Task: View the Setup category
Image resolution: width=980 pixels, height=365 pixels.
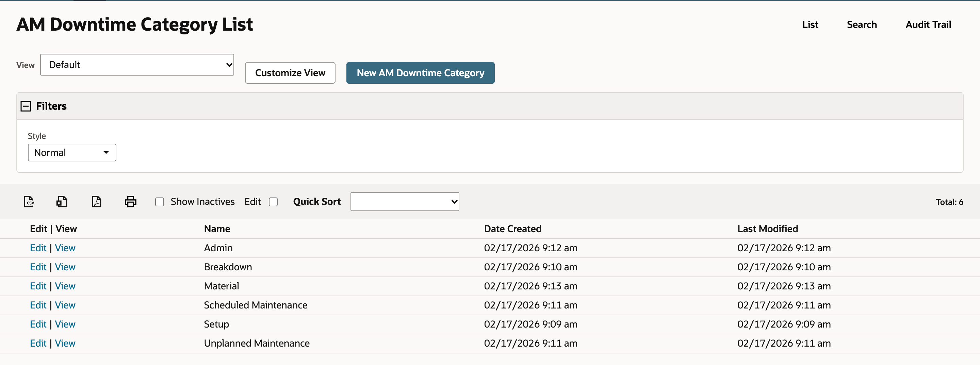Action: click(x=65, y=324)
